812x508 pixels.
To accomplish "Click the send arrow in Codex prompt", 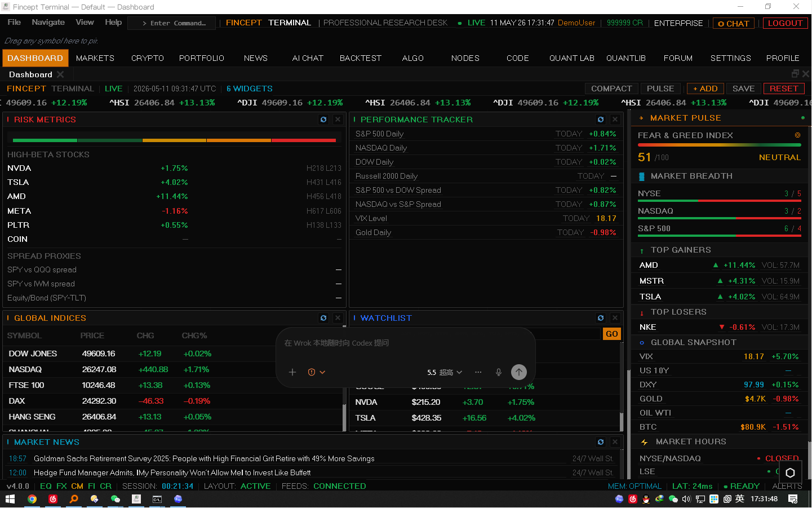I will pyautogui.click(x=519, y=372).
